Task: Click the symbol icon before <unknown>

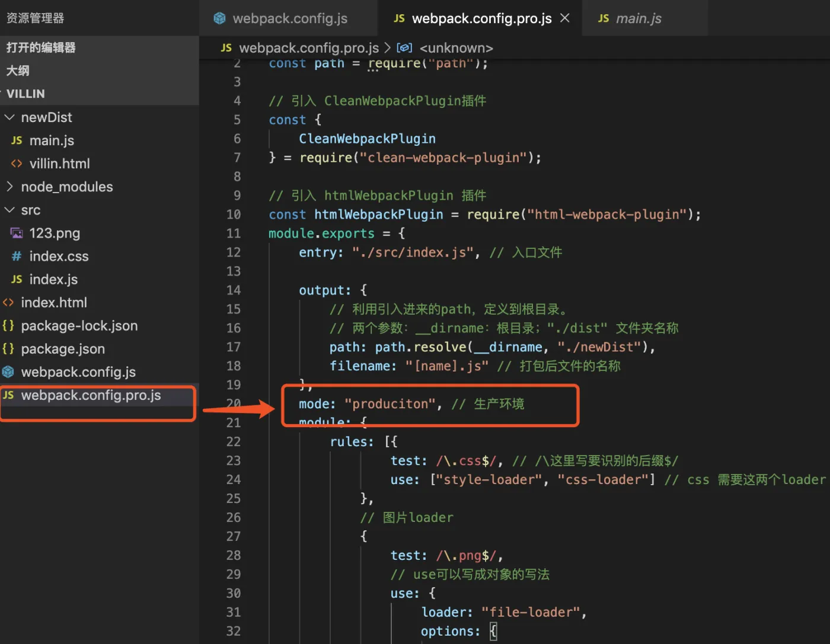Action: [404, 47]
